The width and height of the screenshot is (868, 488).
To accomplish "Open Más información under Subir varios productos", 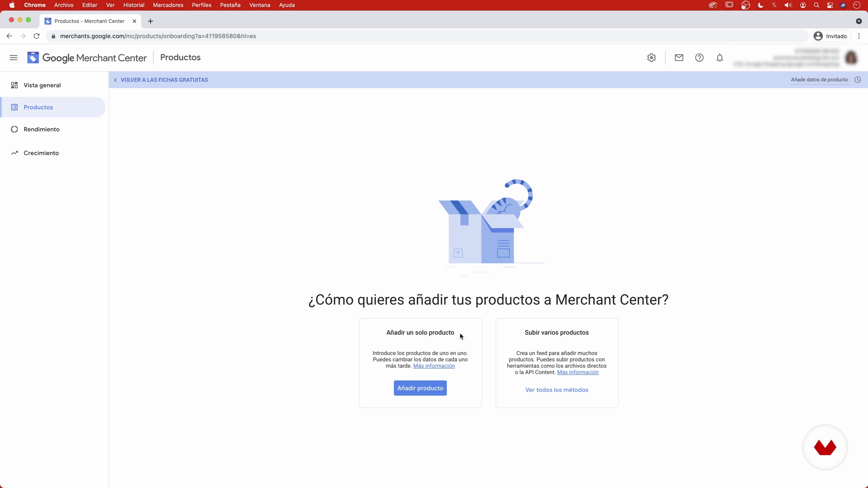I will click(578, 372).
